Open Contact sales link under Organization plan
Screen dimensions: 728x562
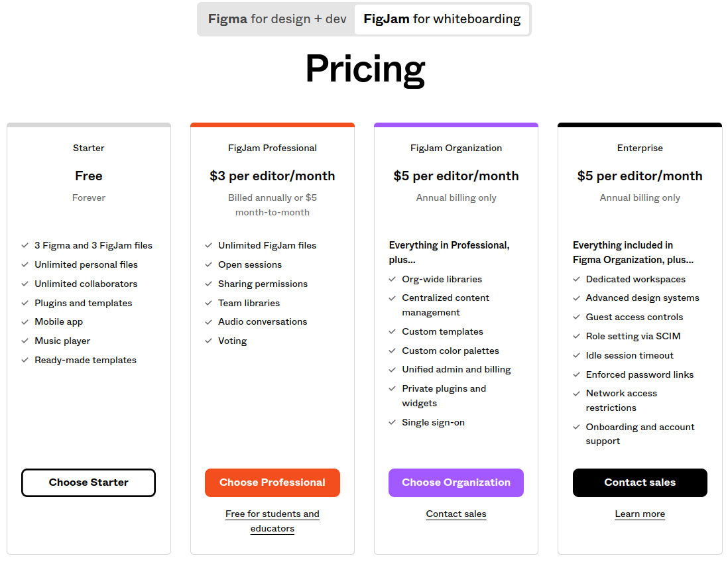coord(456,514)
